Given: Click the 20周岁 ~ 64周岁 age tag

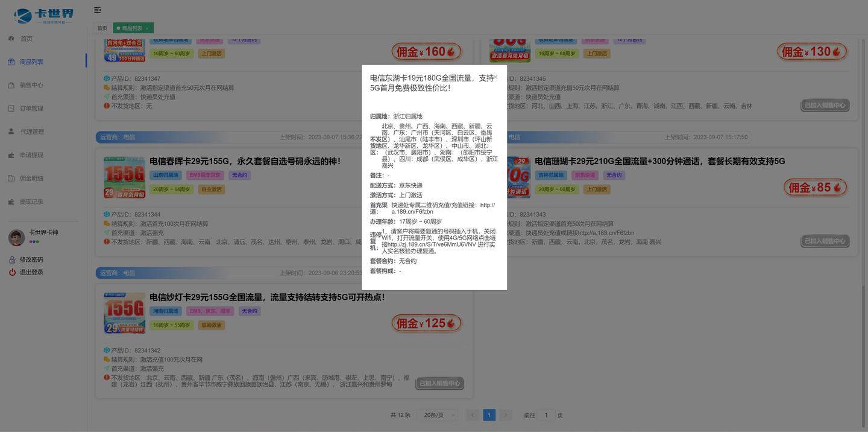Looking at the screenshot, I should [x=172, y=189].
